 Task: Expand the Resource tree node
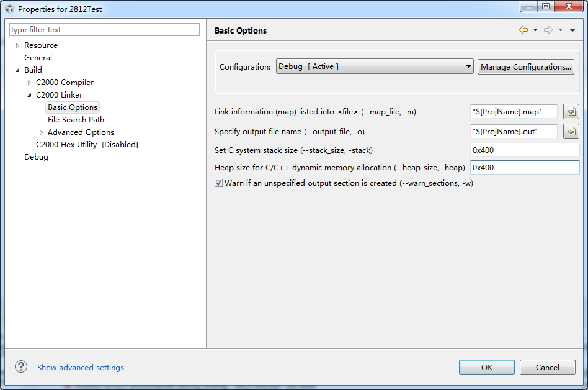point(17,45)
